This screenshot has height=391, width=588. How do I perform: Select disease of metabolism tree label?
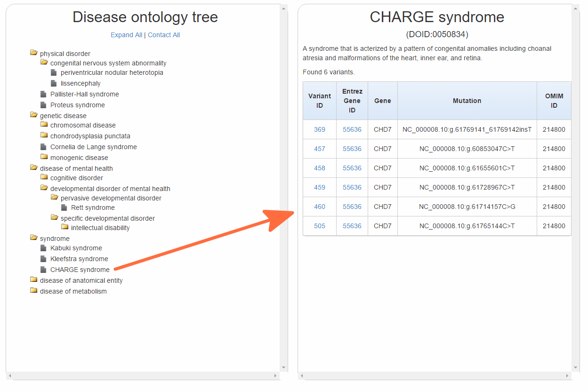(73, 291)
